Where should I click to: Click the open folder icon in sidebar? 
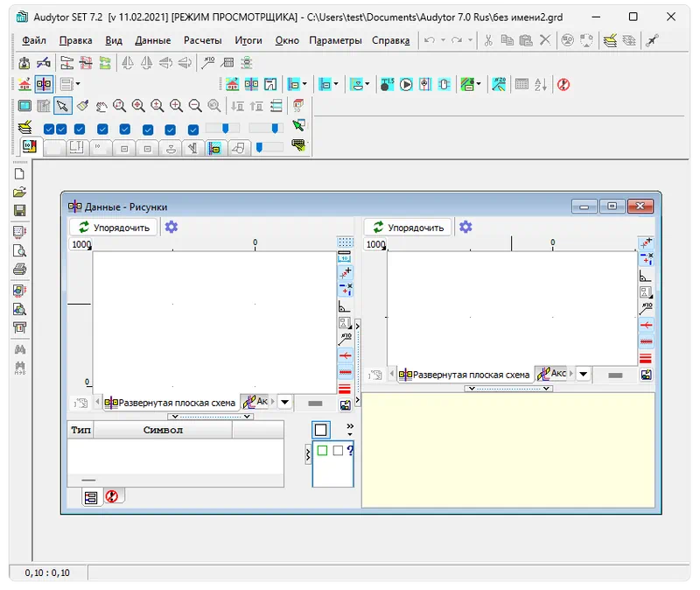tap(19, 192)
